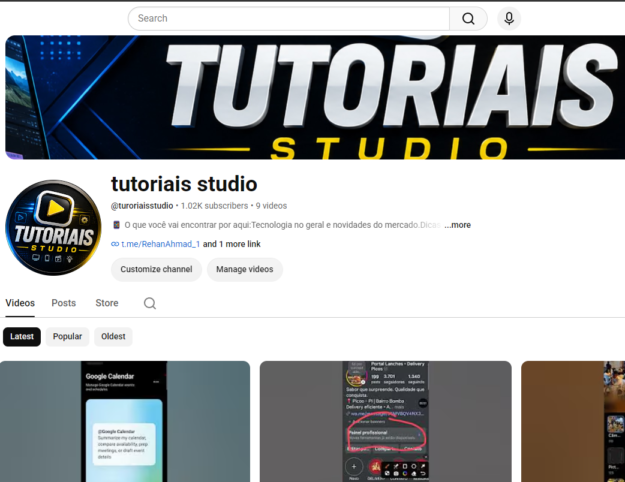This screenshot has height=482, width=625.
Task: Open the brown-background video thumbnail
Action: coord(573,421)
